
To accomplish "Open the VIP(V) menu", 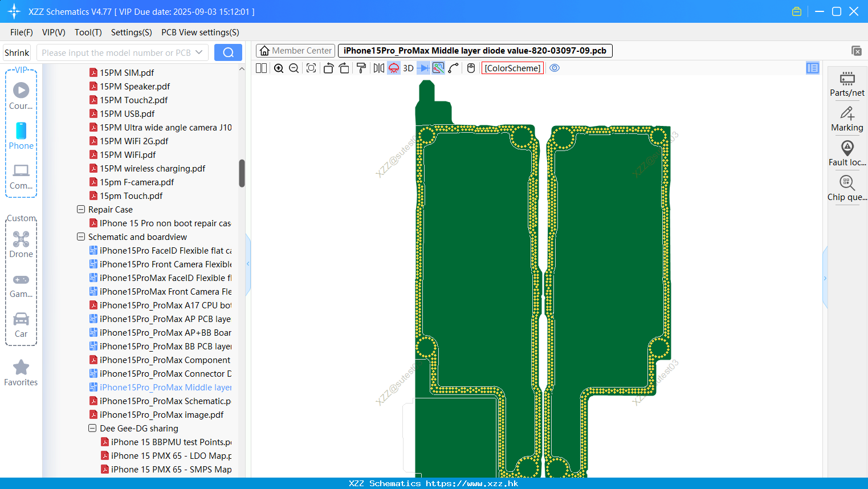I will tap(54, 32).
